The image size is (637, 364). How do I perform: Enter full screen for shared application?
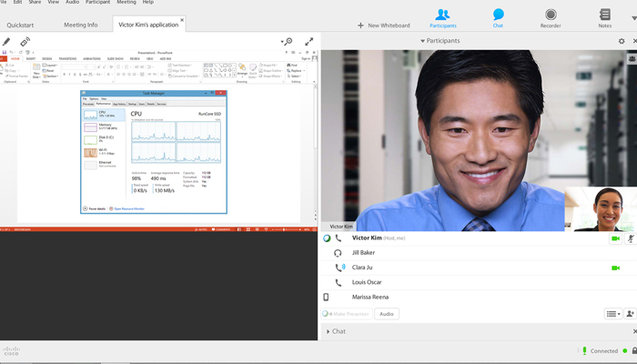[309, 41]
